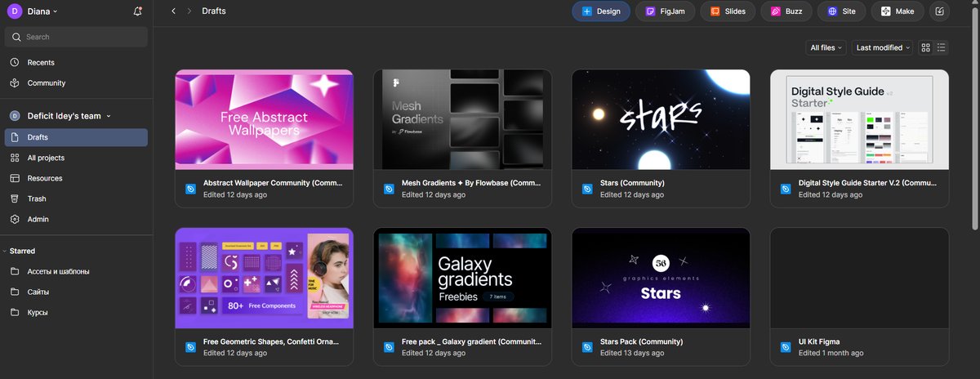Open the notifications bell

[137, 11]
